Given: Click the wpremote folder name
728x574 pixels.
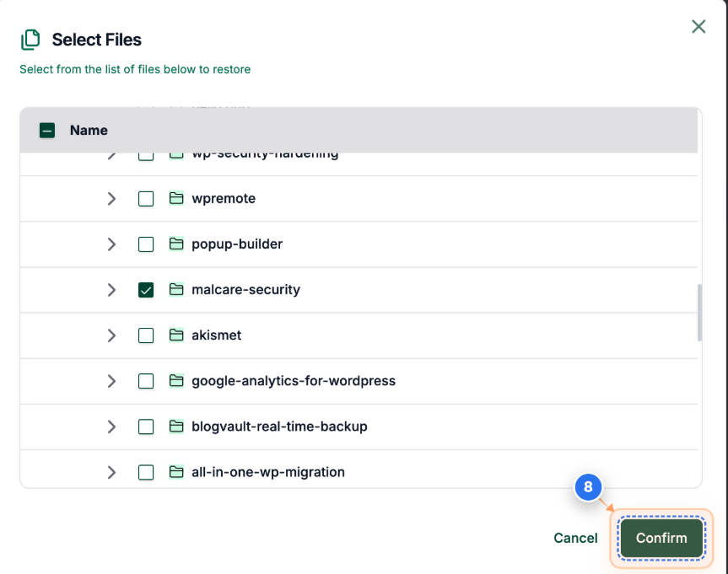Looking at the screenshot, I should pyautogui.click(x=224, y=199).
